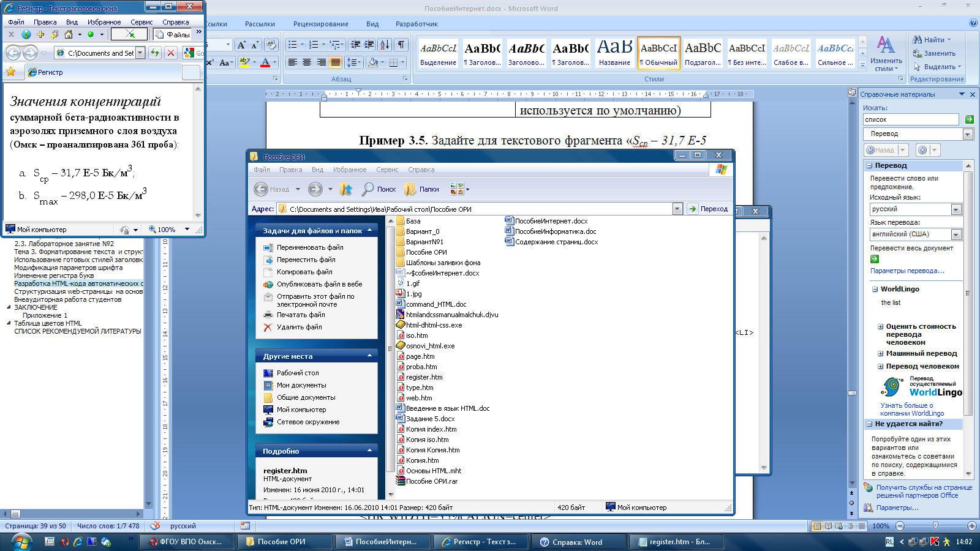The image size is (980, 551).
Task: Click green start-search arrow in Research pane
Action: (969, 119)
